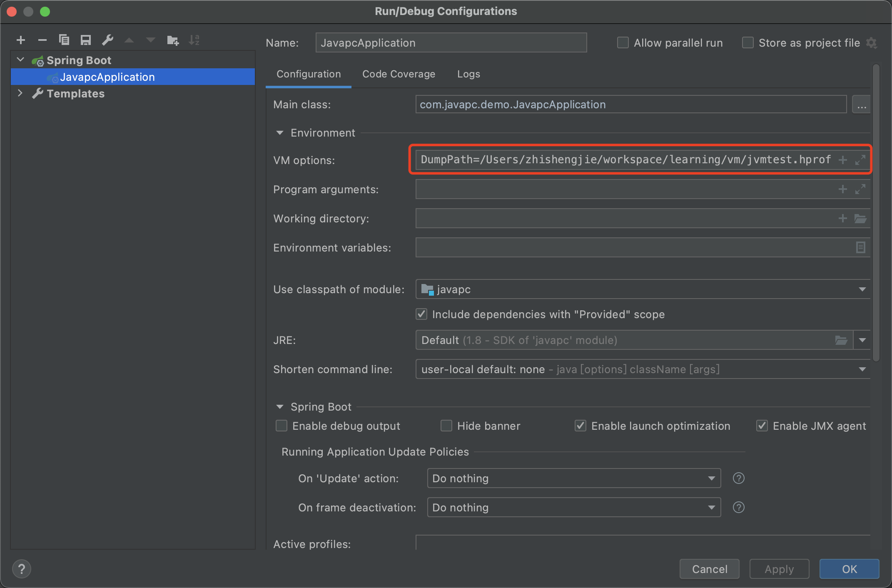The height and width of the screenshot is (588, 892).
Task: Open the environment variables editor icon
Action: click(860, 248)
